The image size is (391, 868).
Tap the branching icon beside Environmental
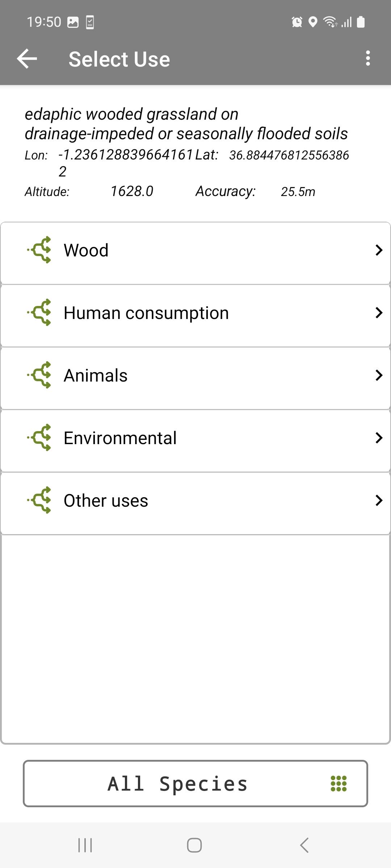[x=39, y=438]
